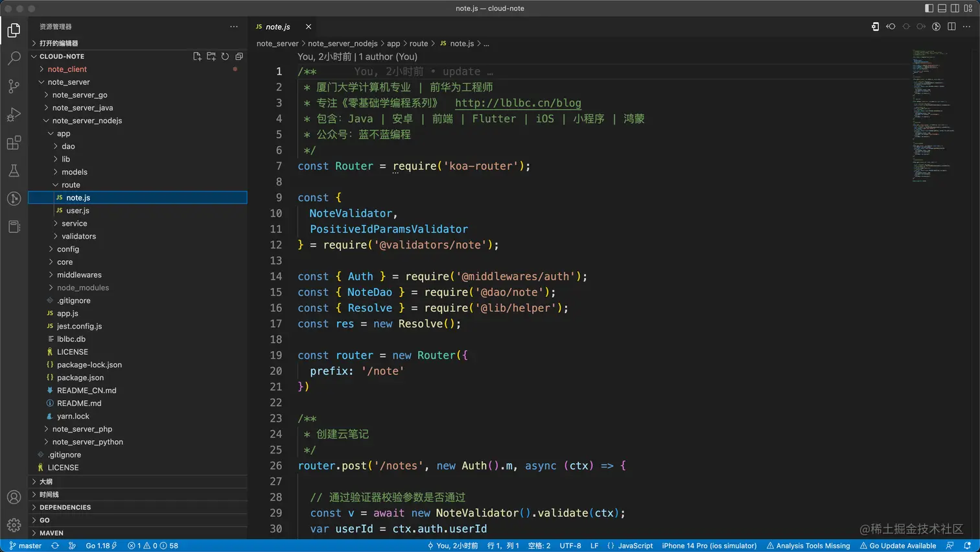Click the feedback icon in status bar
Screen dimensions: 980x552
[x=950, y=546]
